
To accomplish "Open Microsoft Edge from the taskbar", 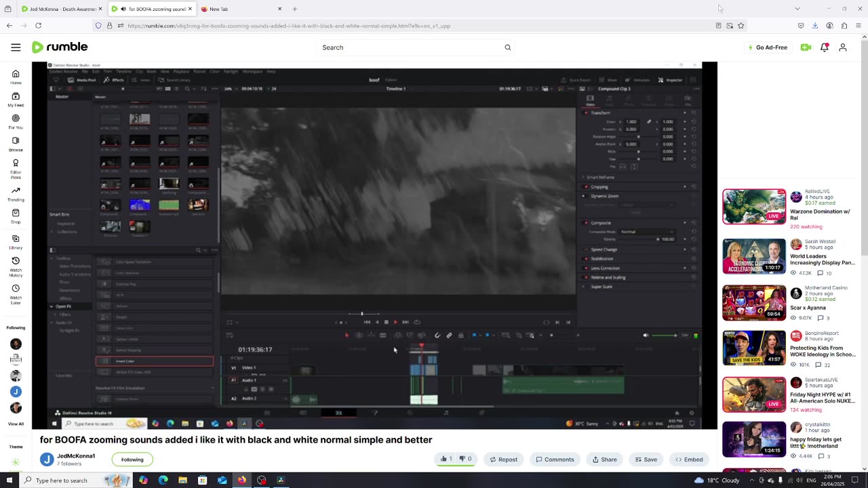I will click(x=163, y=481).
